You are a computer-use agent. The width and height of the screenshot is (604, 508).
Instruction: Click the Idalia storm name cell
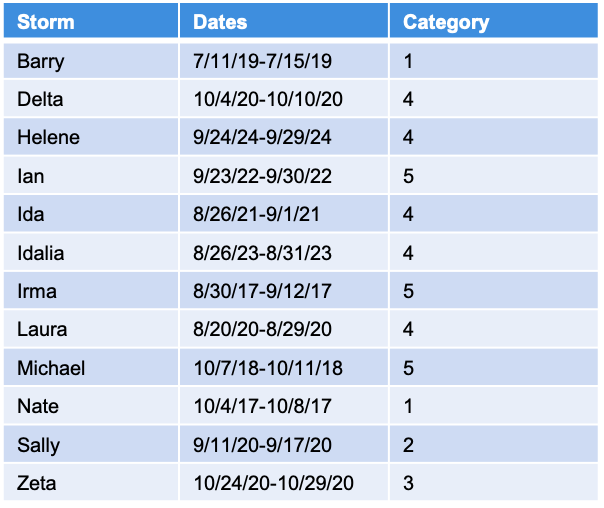point(41,253)
